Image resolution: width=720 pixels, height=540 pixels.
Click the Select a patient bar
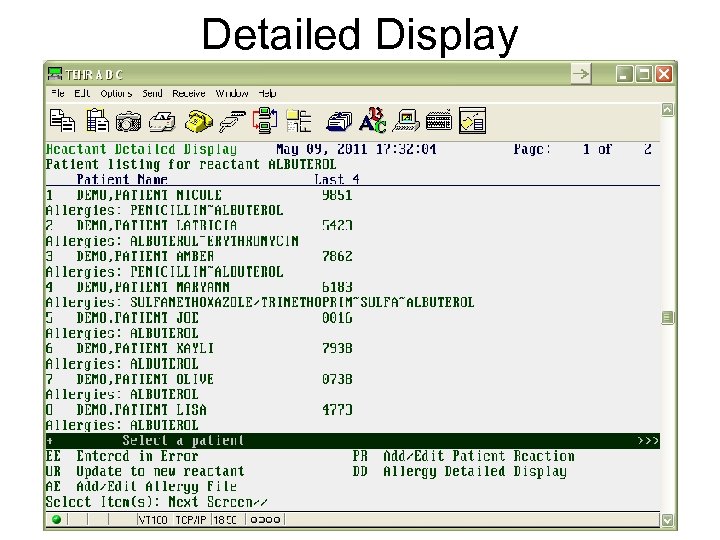click(x=353, y=441)
